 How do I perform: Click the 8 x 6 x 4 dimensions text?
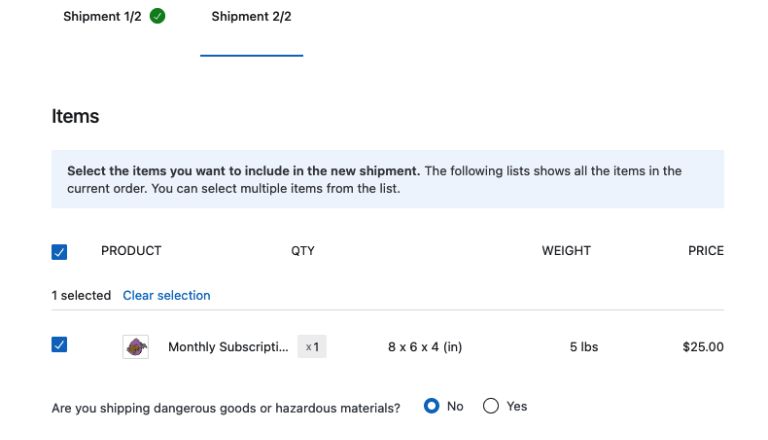(425, 347)
